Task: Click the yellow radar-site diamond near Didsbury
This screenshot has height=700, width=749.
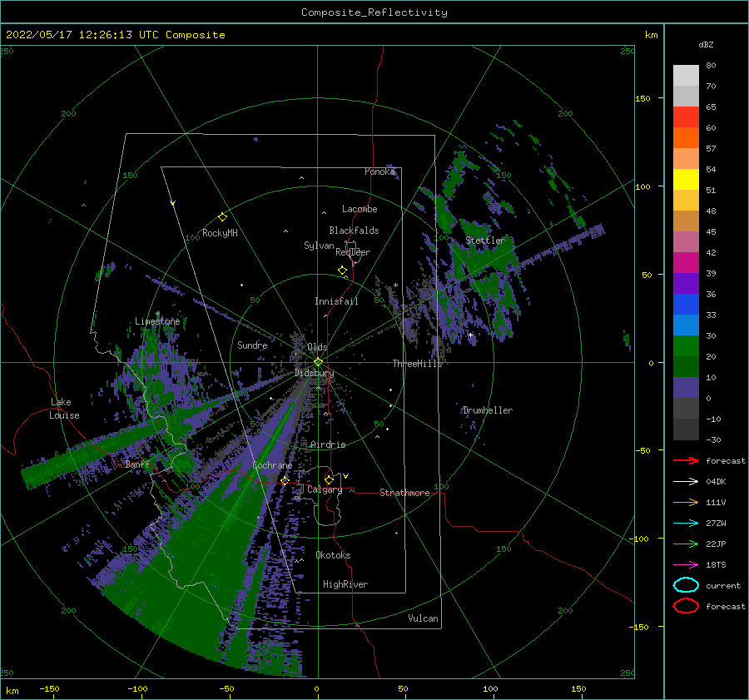Action: click(x=318, y=362)
